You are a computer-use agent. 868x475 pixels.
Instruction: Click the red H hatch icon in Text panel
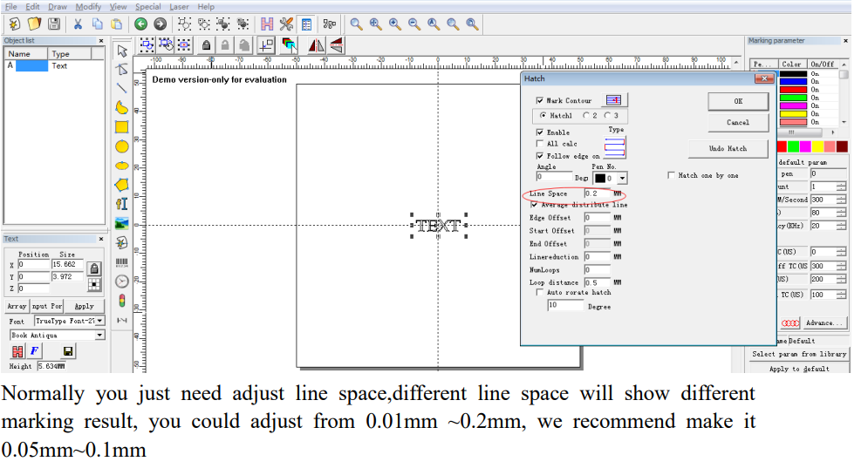coord(17,351)
